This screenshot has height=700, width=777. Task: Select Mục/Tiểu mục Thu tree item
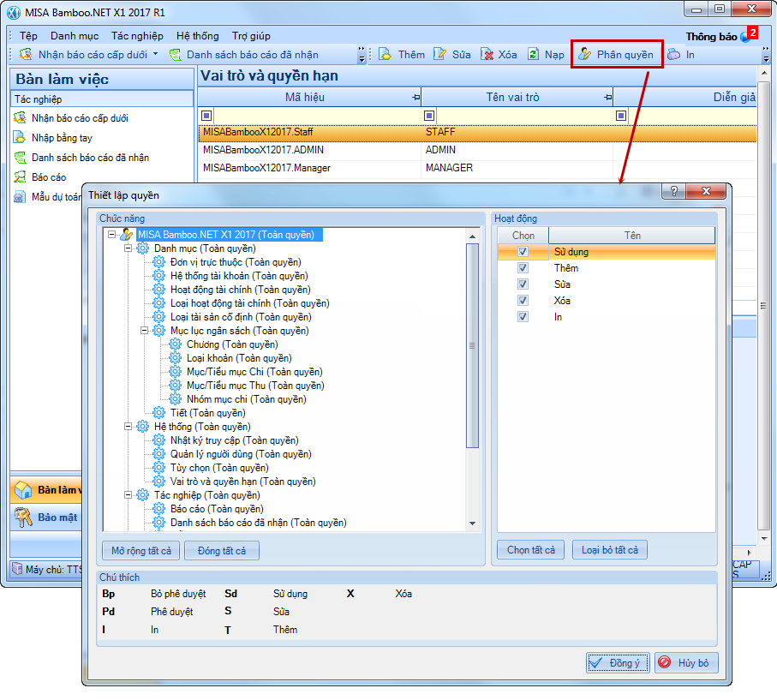coord(255,386)
